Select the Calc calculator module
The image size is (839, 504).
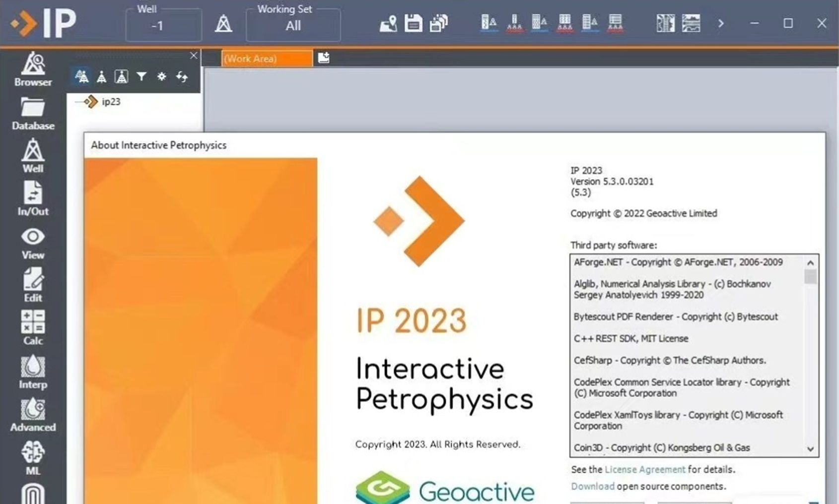33,327
